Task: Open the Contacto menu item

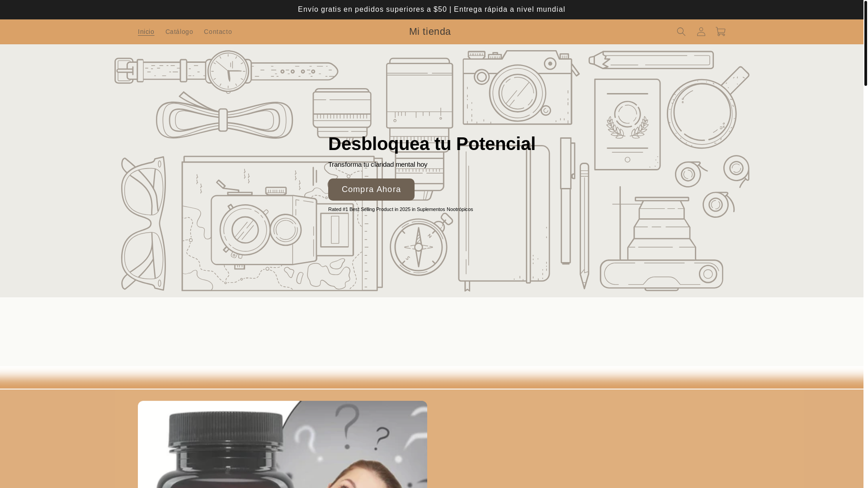Action: click(218, 32)
